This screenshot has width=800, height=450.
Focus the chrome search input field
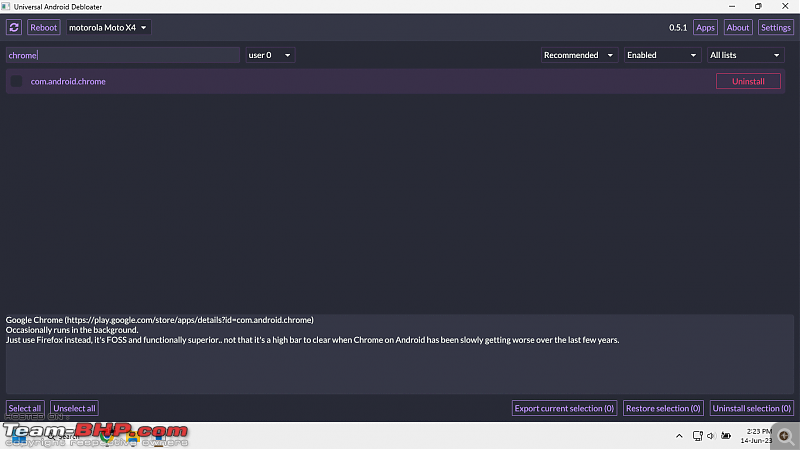[122, 55]
